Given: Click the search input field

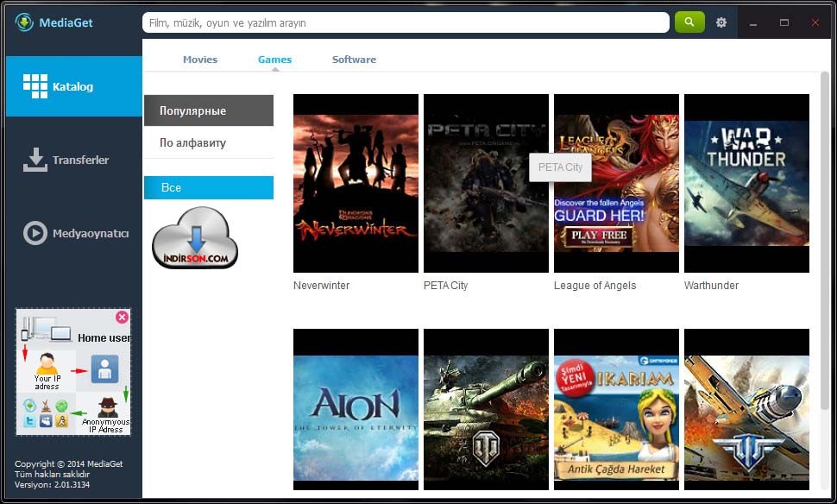Looking at the screenshot, I should tap(406, 22).
